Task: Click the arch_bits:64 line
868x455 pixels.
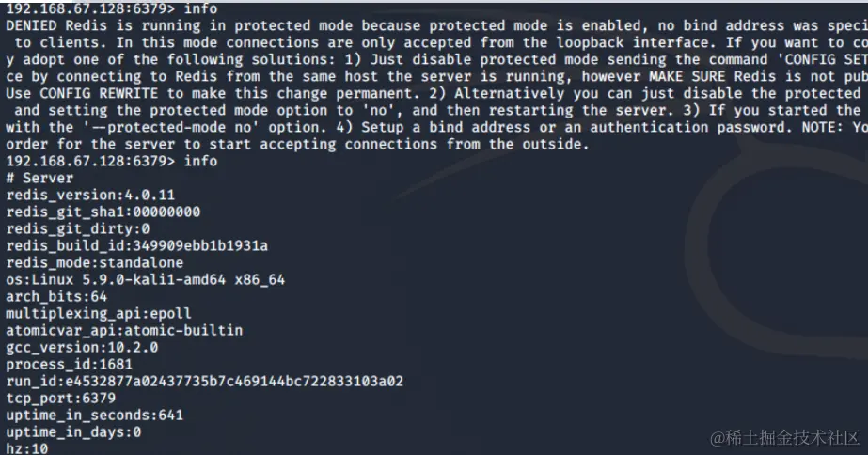Action: coord(56,296)
